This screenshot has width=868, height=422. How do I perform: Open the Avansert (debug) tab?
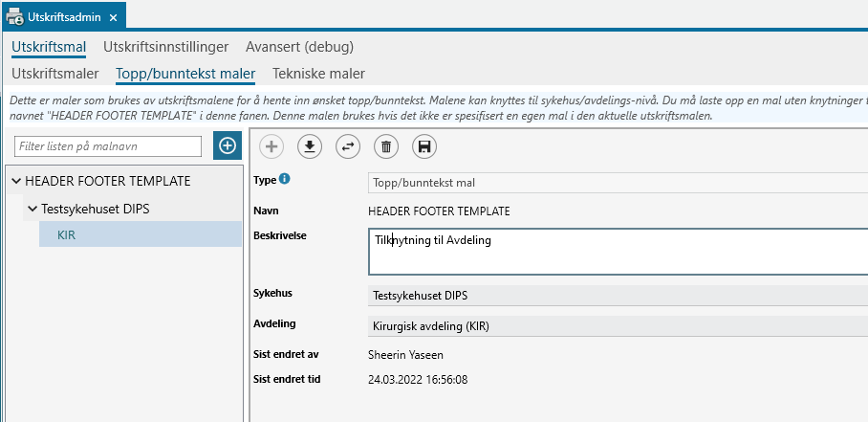tap(299, 47)
